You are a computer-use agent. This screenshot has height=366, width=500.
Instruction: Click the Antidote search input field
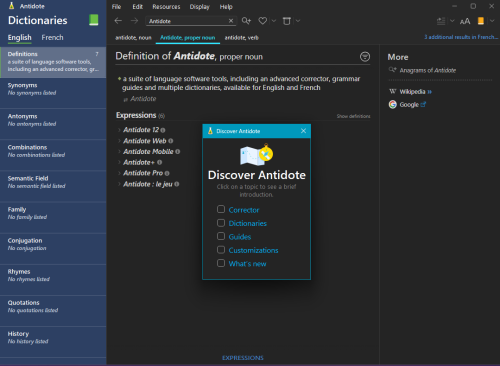coord(188,21)
